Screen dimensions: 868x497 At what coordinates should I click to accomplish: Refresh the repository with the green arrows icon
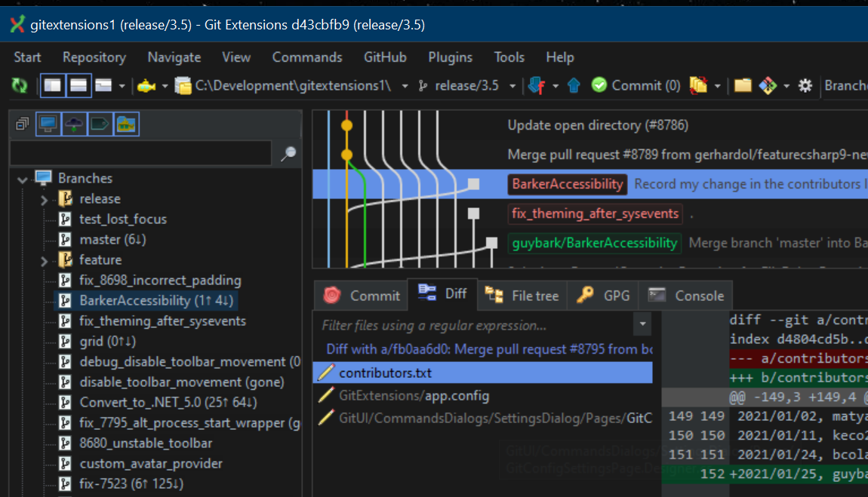click(20, 86)
